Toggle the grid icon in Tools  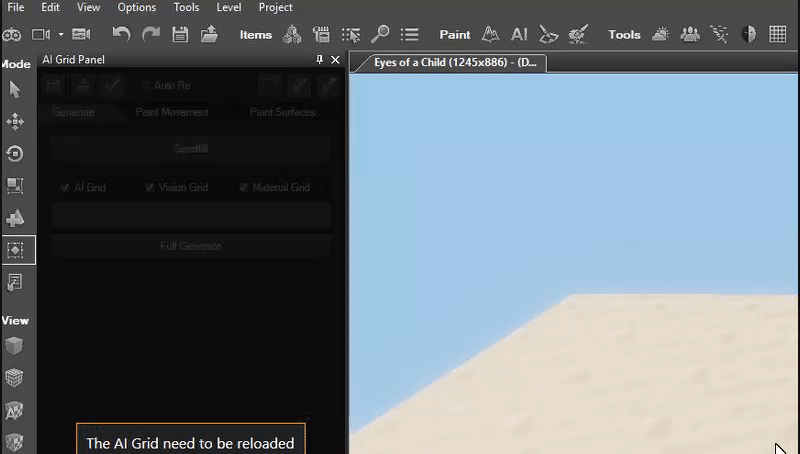click(x=778, y=35)
